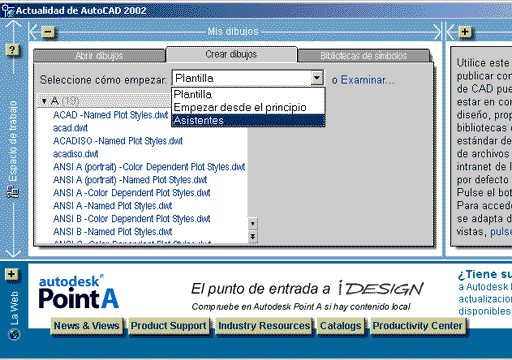
Task: Expand the right panel with the plus button
Action: [465, 32]
